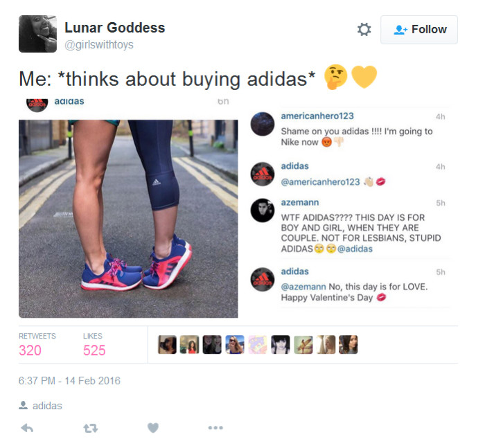Open the Lunar Goddess display name link
The width and height of the screenshot is (485, 448).
115,28
